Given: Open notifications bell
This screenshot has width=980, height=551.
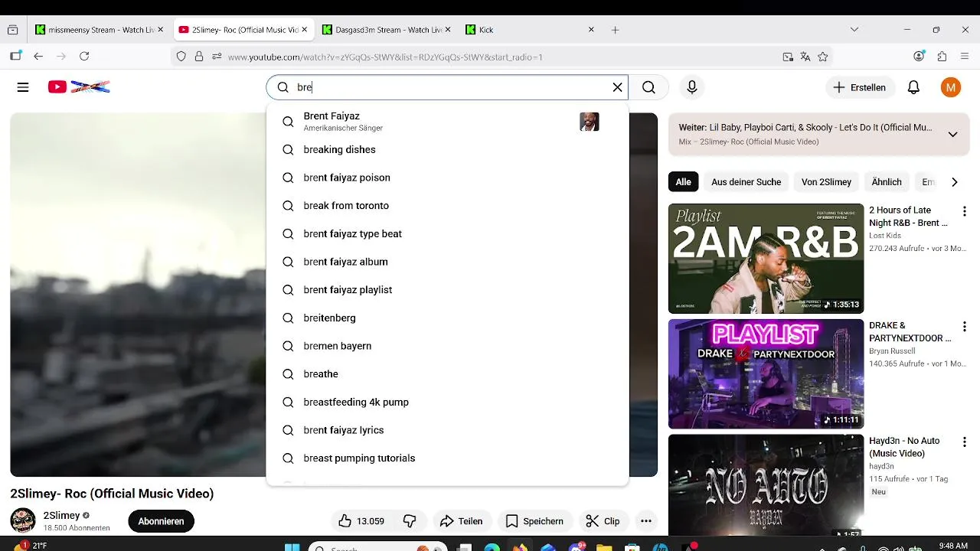Looking at the screenshot, I should [913, 87].
